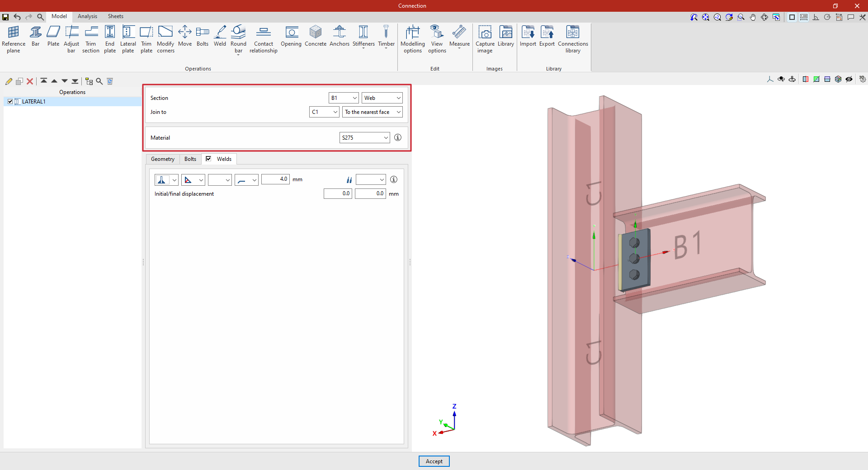Switch to the Analysis tab
The image size is (868, 470).
[87, 16]
